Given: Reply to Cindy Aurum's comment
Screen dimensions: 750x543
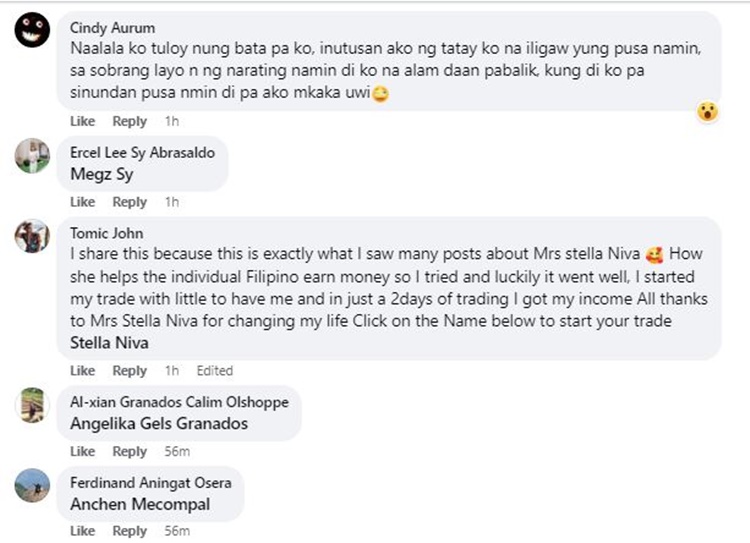Looking at the screenshot, I should [x=129, y=121].
